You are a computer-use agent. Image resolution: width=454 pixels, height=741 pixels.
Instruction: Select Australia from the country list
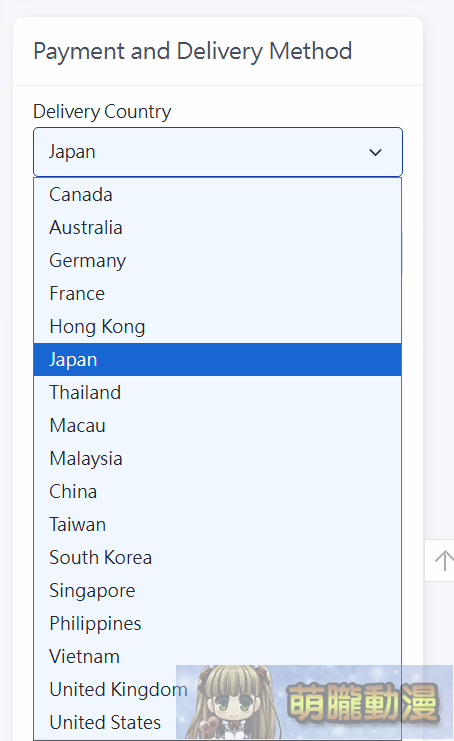coord(217,228)
